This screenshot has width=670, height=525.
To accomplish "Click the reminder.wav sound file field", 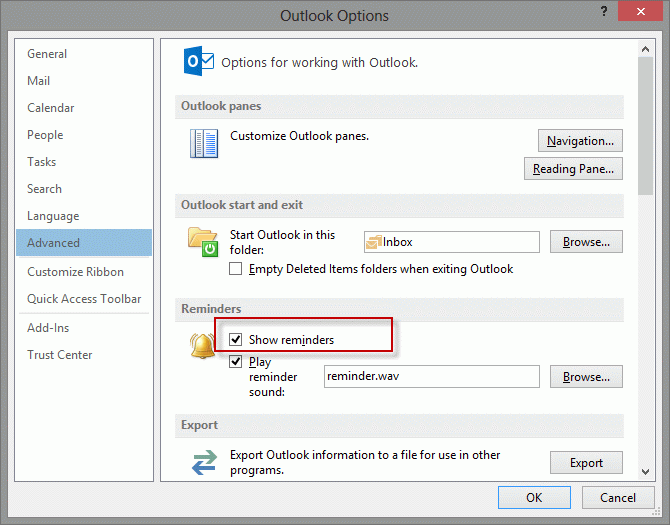I will 432,376.
